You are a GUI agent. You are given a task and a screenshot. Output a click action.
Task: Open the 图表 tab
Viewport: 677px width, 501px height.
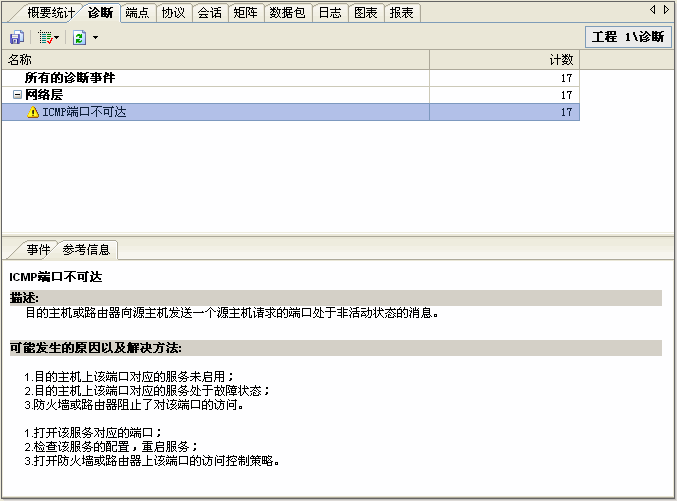coord(366,13)
